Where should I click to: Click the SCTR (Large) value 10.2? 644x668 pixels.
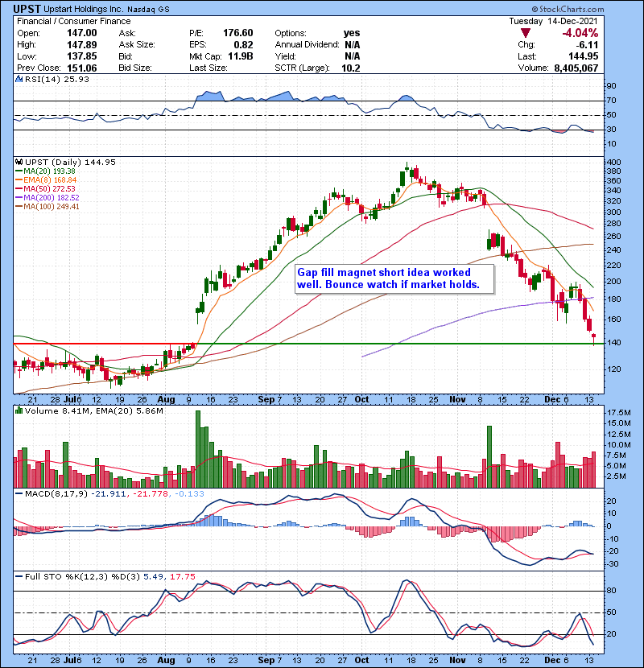click(351, 68)
